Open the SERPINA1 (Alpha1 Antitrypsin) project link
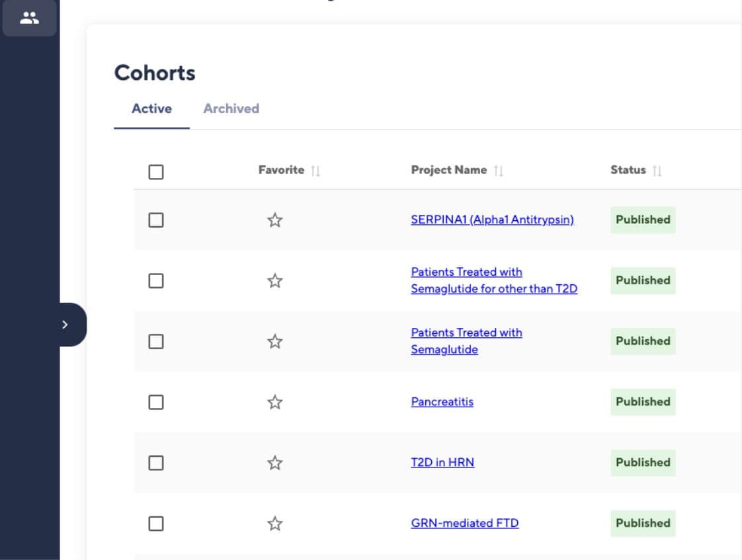Viewport: 742px width, 560px height. coord(492,220)
